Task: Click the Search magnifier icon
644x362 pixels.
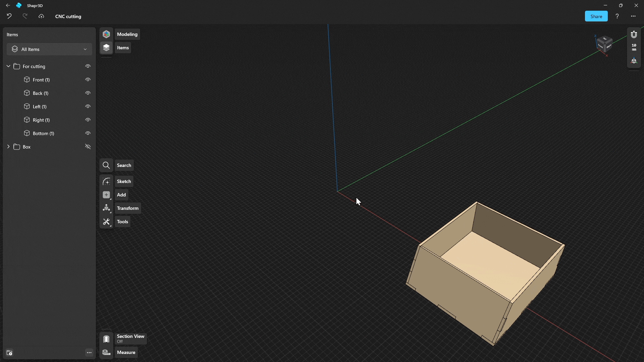Action: tap(106, 165)
